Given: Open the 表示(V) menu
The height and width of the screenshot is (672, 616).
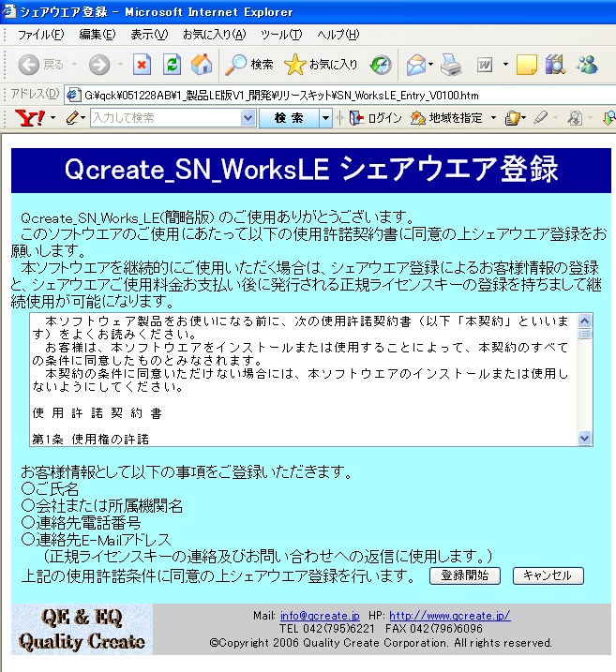Looking at the screenshot, I should click(149, 35).
